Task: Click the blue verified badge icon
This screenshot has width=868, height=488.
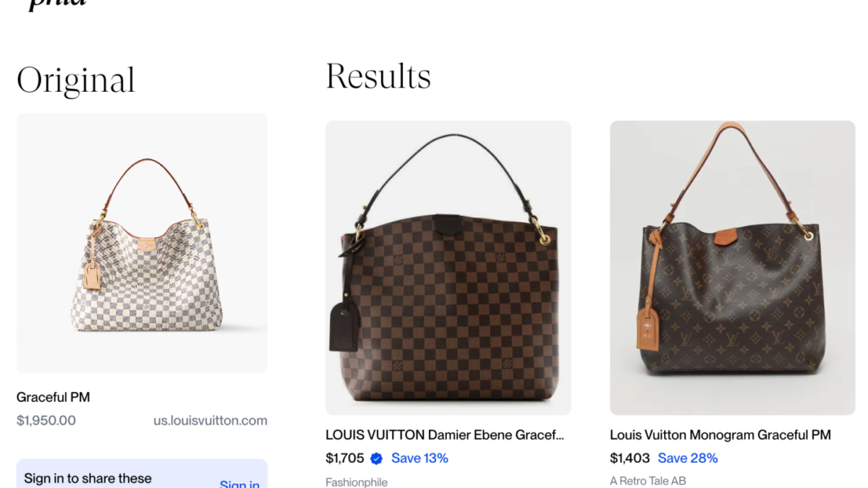Action: pos(376,458)
